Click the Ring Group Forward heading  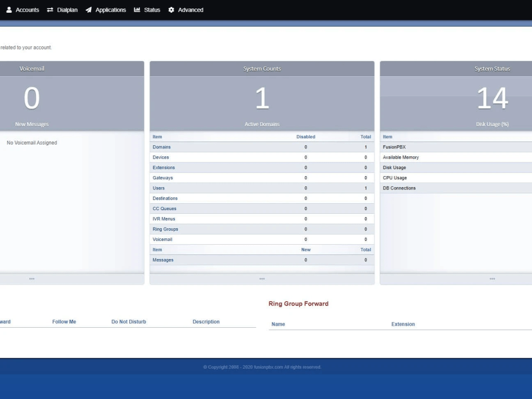point(298,304)
